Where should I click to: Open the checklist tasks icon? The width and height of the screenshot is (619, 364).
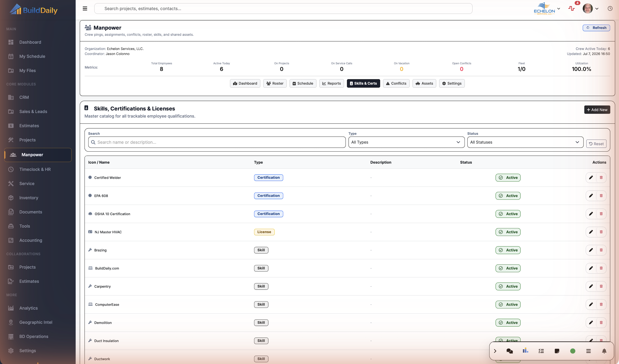pyautogui.click(x=541, y=351)
